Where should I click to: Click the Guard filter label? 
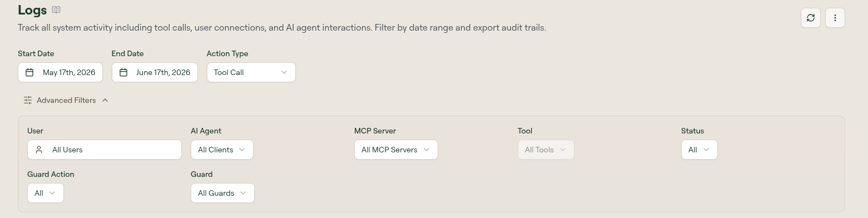click(201, 174)
